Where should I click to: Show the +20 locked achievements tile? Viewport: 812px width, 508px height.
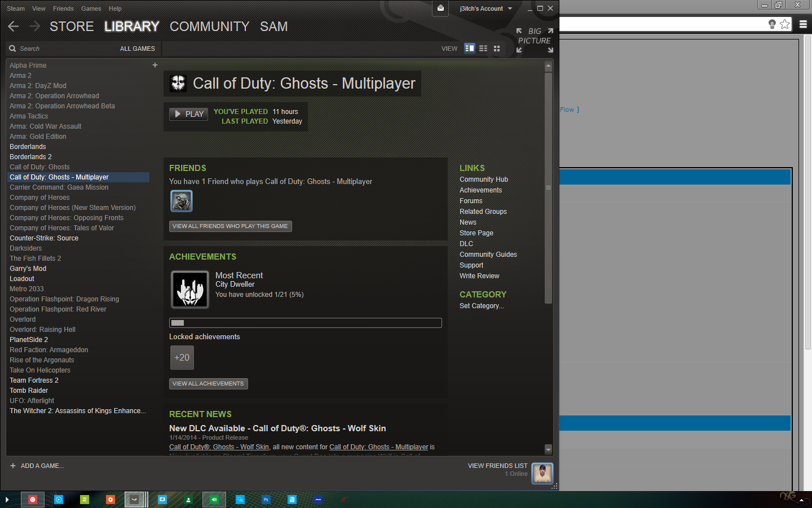click(x=182, y=357)
